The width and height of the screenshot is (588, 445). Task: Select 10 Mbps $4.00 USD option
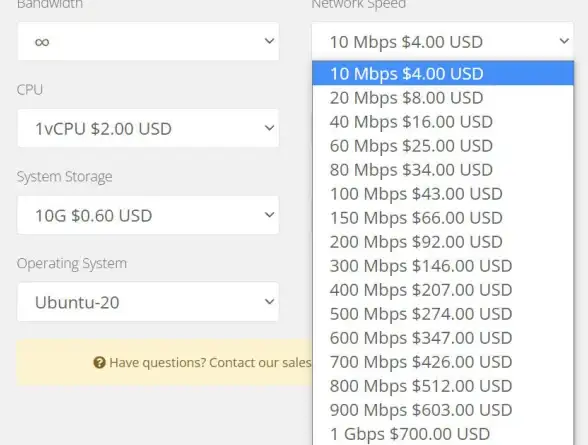click(x=443, y=73)
